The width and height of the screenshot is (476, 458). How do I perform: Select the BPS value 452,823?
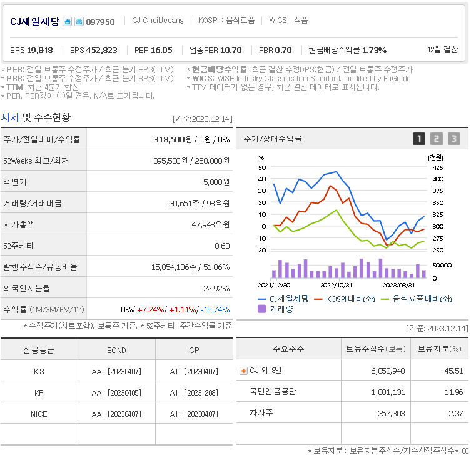(x=102, y=51)
